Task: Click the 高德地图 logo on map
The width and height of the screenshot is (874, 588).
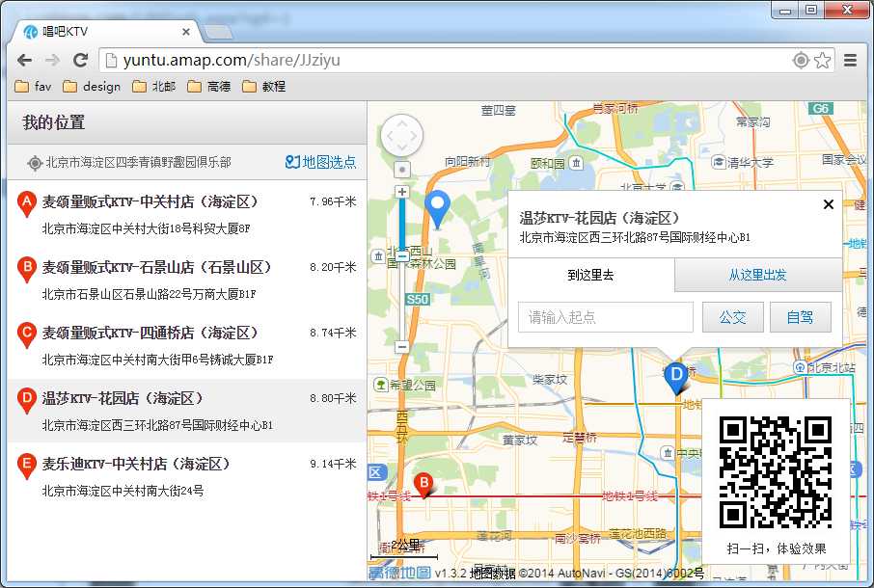Action: point(399,573)
